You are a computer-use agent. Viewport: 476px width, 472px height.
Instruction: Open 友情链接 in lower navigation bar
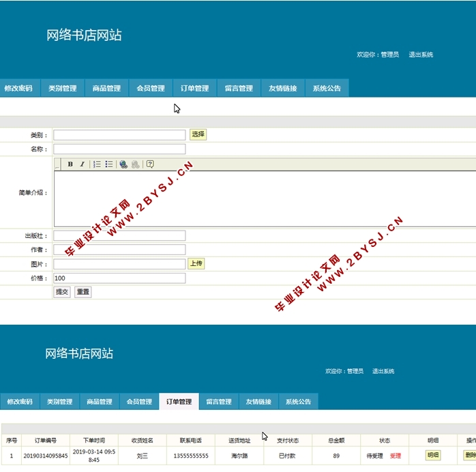pos(258,402)
